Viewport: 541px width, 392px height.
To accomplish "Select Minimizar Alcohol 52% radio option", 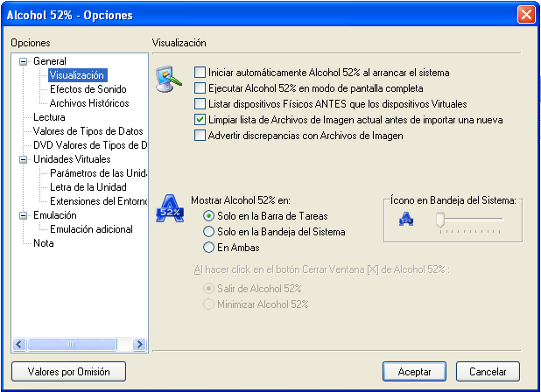I will click(x=208, y=304).
